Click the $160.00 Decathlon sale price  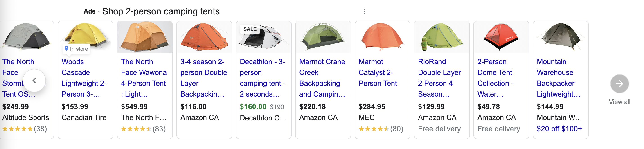[253, 107]
